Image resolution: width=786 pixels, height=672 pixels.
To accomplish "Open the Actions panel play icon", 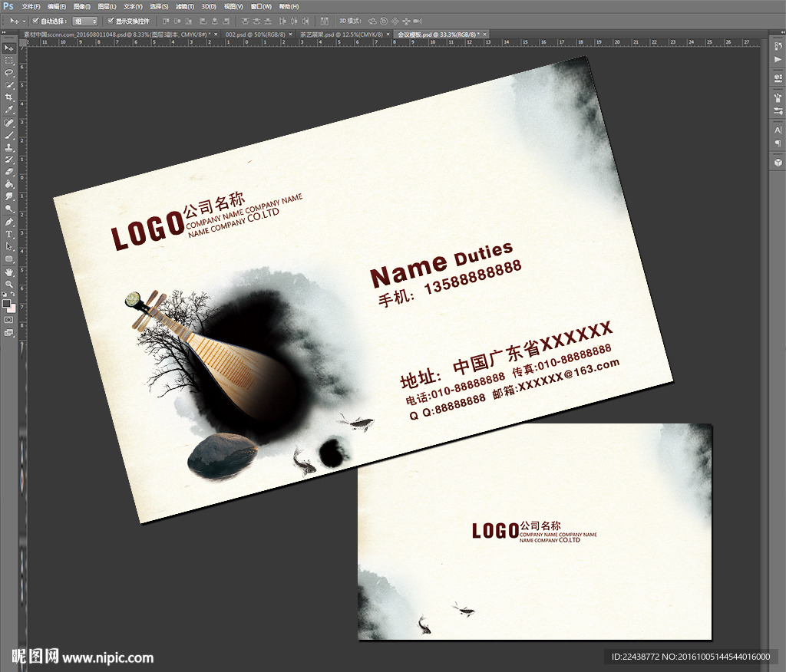I will tap(778, 59).
